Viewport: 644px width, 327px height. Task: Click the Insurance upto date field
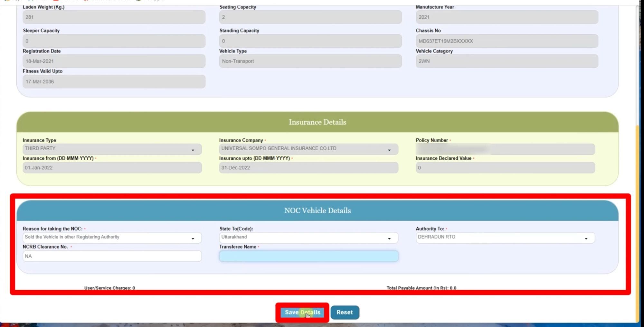(308, 168)
